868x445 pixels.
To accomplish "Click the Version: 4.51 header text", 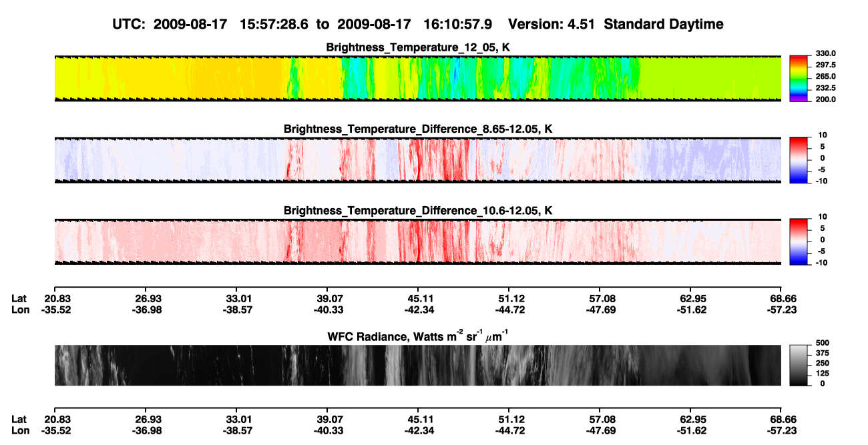I will pyautogui.click(x=552, y=25).
